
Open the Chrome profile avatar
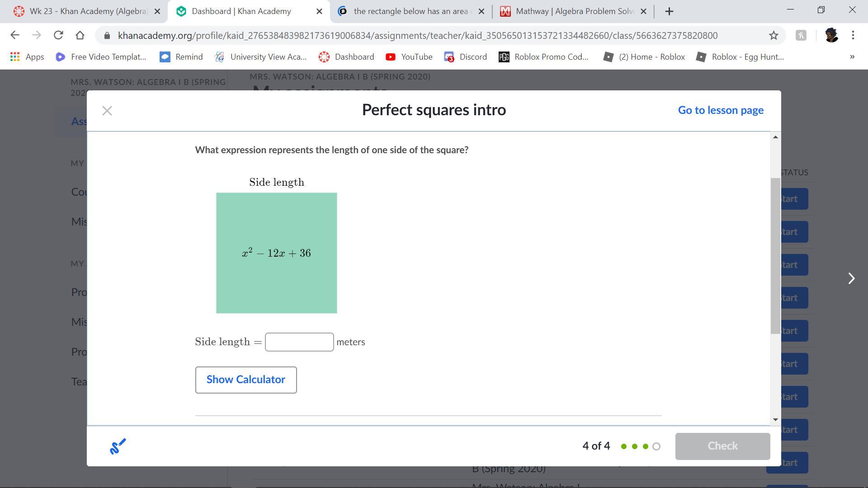click(x=831, y=35)
